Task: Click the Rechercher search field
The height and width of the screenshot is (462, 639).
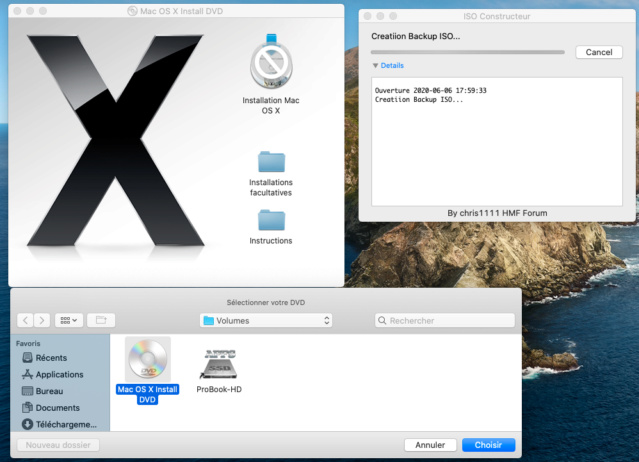Action: 445,321
